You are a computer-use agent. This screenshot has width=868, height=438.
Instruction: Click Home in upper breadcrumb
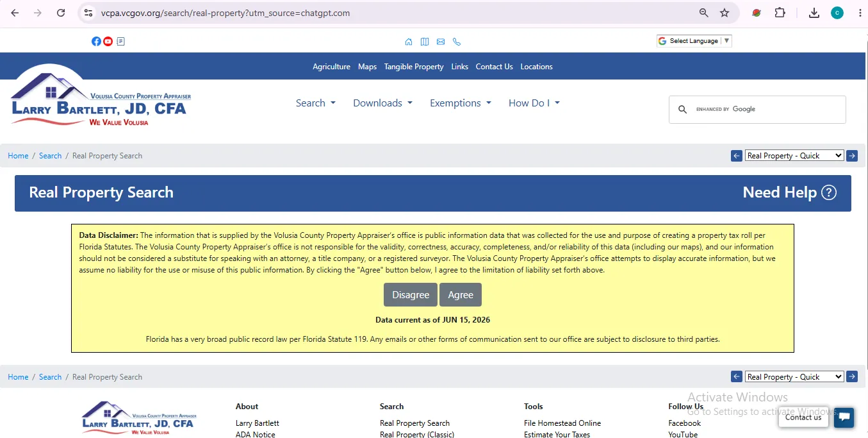[x=18, y=156]
